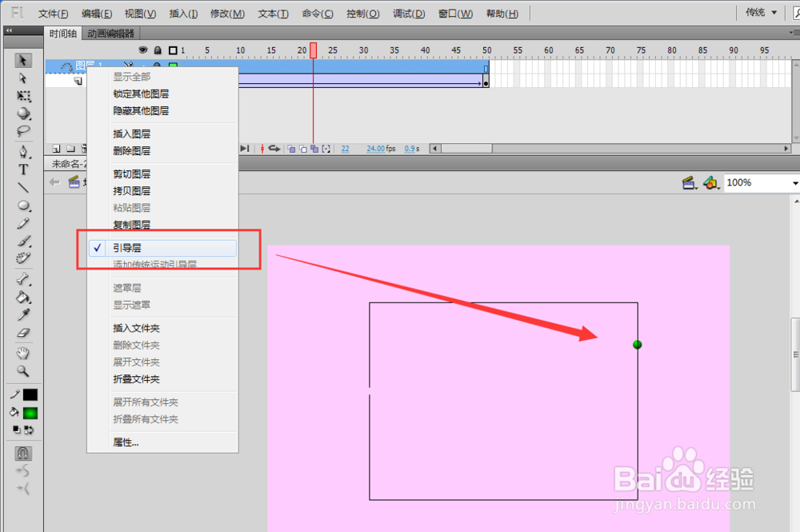
Task: Select the Lasso tool
Action: pyautogui.click(x=23, y=131)
